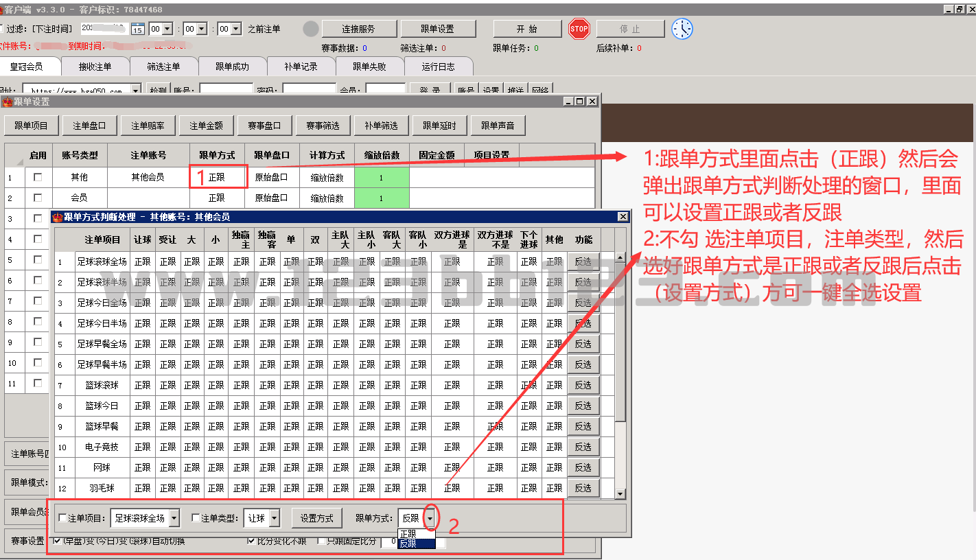Click the red STOP sign icon
This screenshot has height=560, width=976.
pyautogui.click(x=579, y=29)
